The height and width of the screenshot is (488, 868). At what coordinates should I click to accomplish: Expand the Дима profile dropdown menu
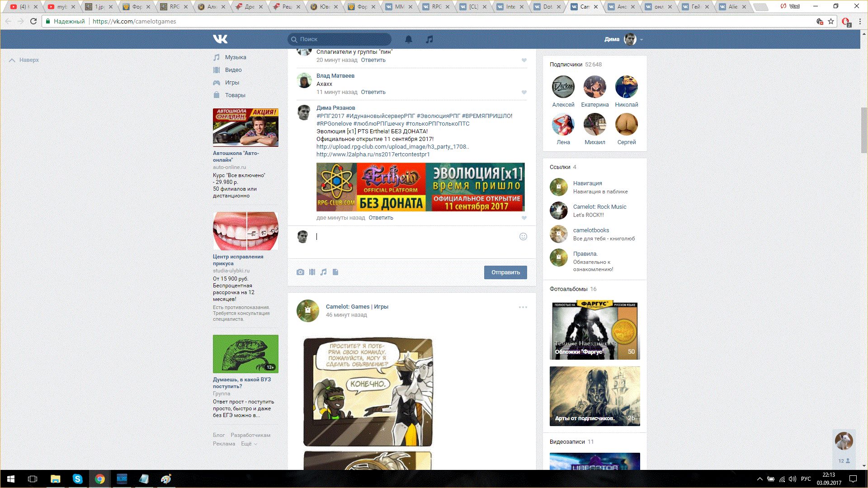(x=624, y=39)
